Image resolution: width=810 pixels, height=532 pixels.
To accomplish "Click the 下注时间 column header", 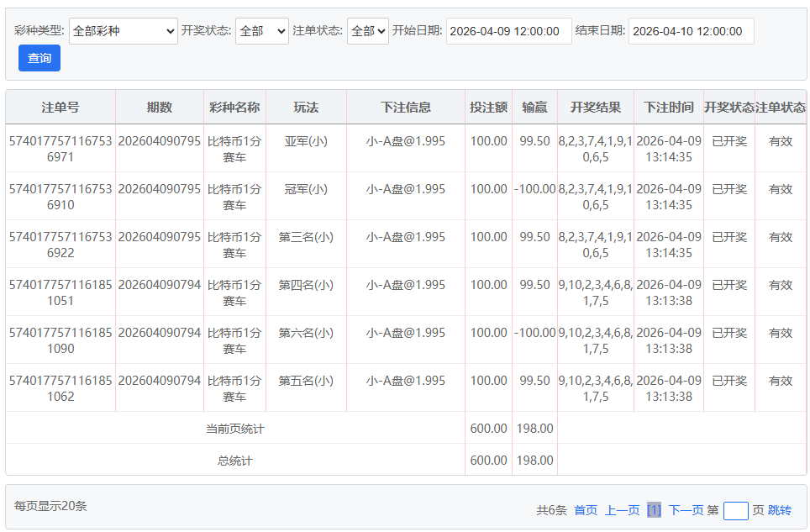I will pos(669,107).
